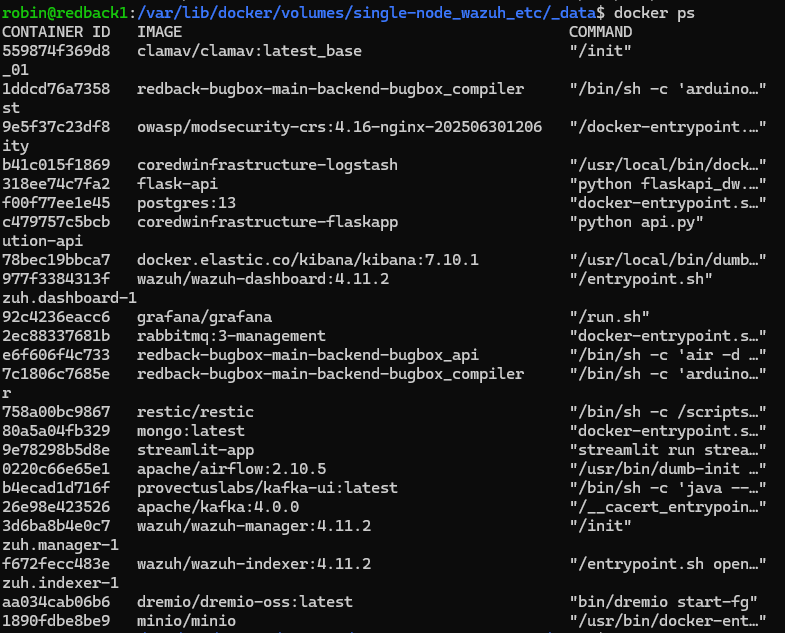Click container ID c479757c5bcb
This screenshot has width=785, height=633.
(x=56, y=222)
